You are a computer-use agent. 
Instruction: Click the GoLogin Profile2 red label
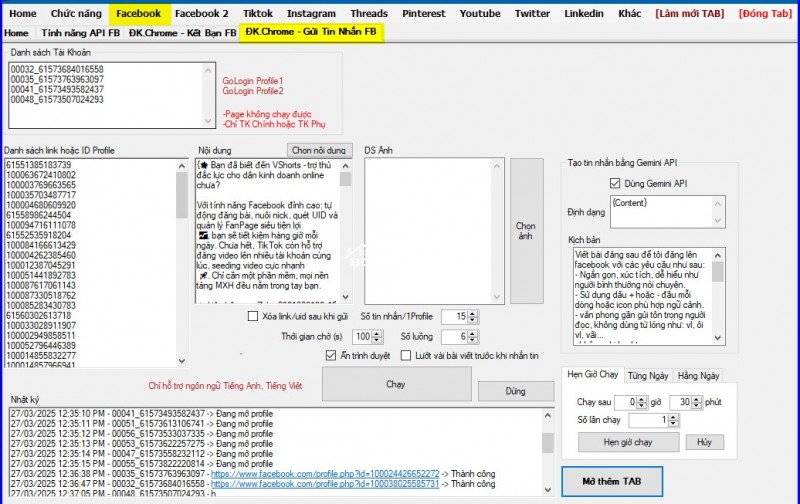[253, 91]
